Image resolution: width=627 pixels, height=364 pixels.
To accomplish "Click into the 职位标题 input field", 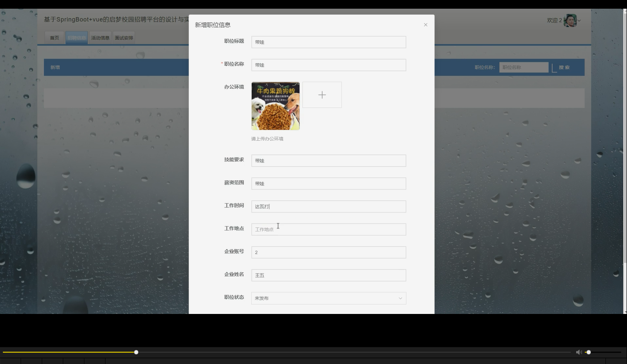I will pos(329,42).
